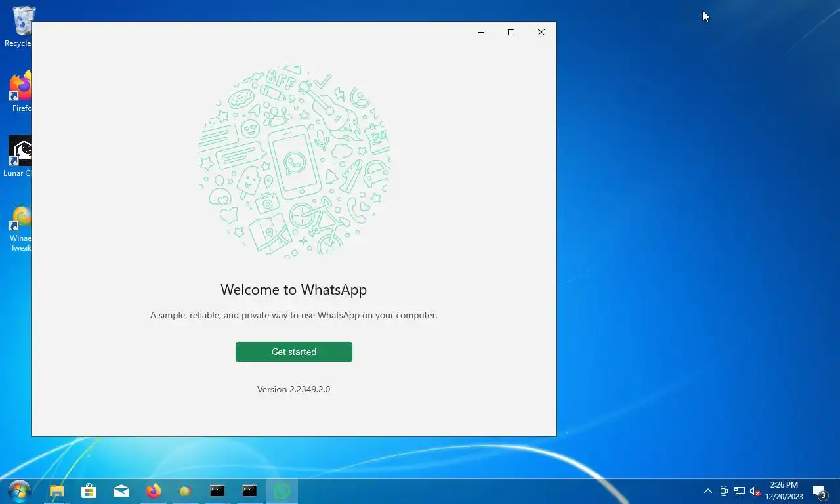Click the WhatsApp circular doodle illustration
Image resolution: width=840 pixels, height=504 pixels.
coord(294,160)
